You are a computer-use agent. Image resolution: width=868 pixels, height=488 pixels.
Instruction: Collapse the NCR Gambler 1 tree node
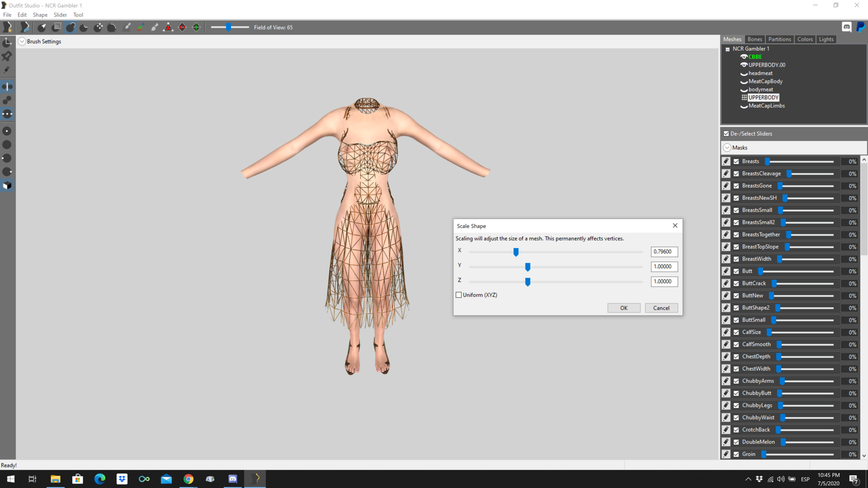(x=728, y=49)
